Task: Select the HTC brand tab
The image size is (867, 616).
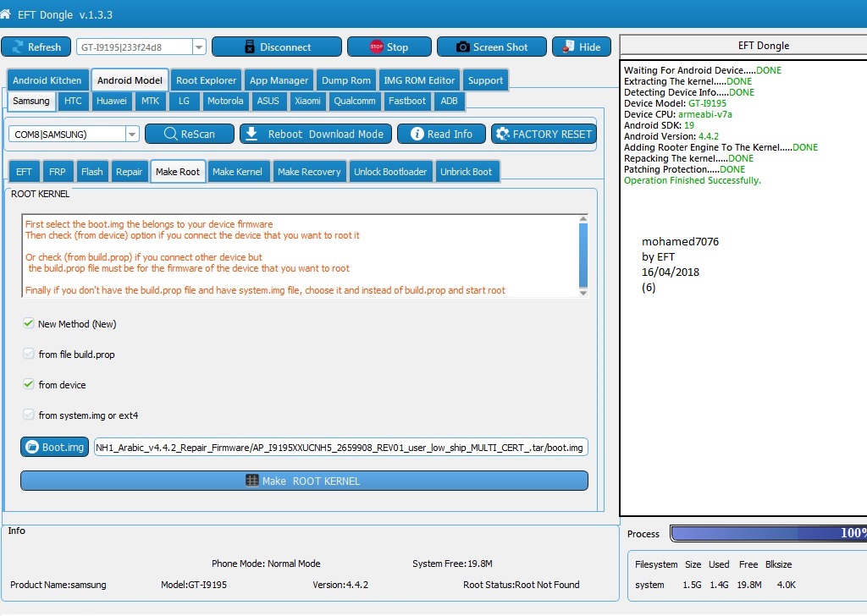Action: pos(73,101)
